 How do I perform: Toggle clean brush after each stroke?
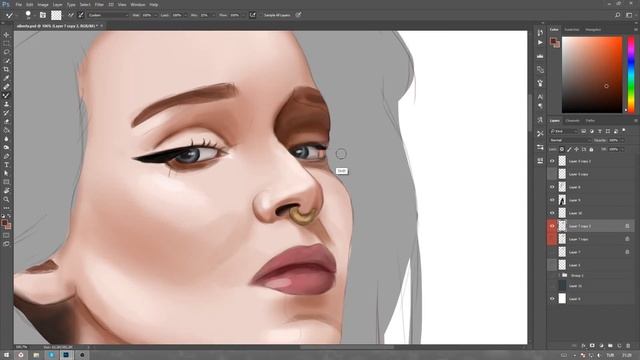click(81, 15)
